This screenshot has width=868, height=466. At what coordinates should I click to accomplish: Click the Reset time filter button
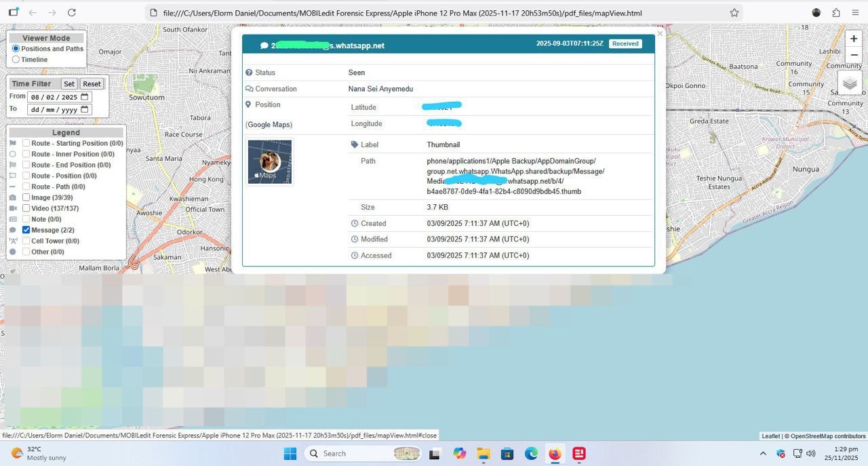coord(92,84)
